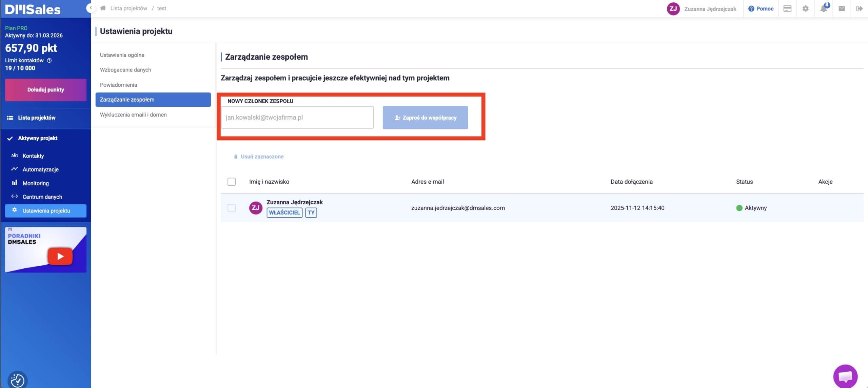Tick the checkbox for Zuzanna Jędrzejczak row

click(232, 208)
